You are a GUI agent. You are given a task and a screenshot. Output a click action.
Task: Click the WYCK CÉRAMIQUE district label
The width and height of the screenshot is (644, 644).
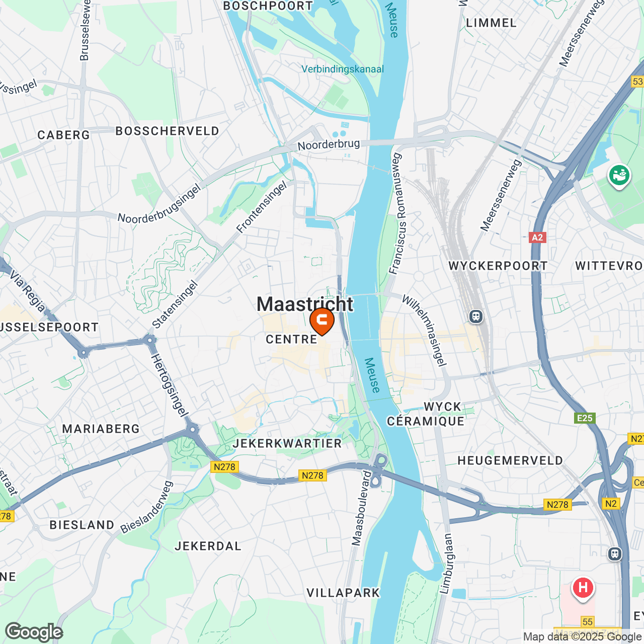(426, 414)
